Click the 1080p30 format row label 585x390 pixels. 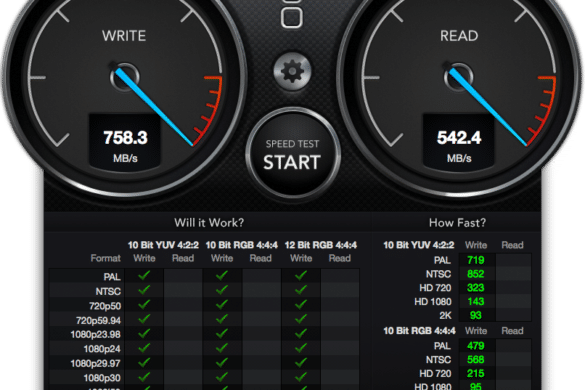pyautogui.click(x=102, y=378)
